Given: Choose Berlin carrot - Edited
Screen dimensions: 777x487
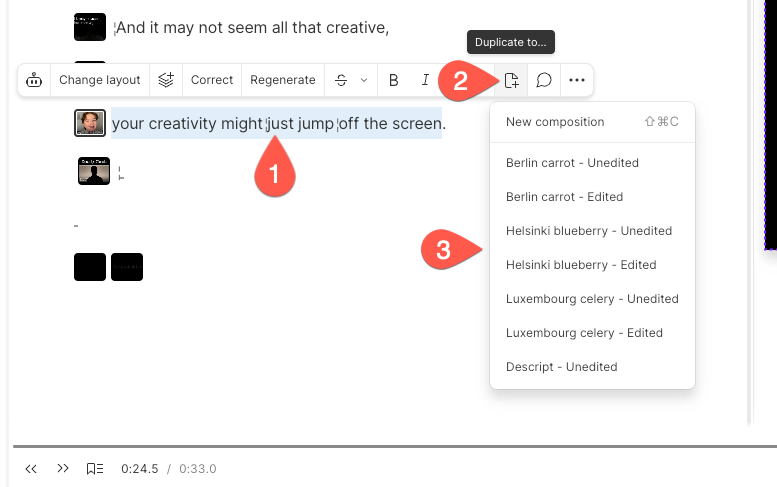Looking at the screenshot, I should [x=592, y=197].
